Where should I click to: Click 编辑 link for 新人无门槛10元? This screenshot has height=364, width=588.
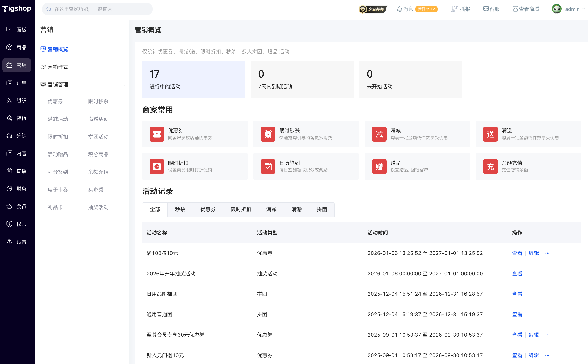coord(534,355)
